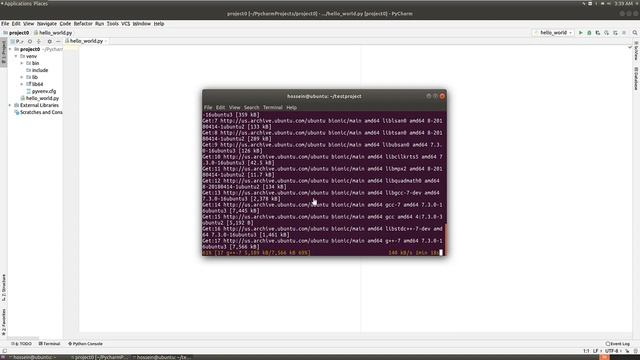Collapse the project0 root node
Viewport: 640px width, 360px height.
click(10, 49)
